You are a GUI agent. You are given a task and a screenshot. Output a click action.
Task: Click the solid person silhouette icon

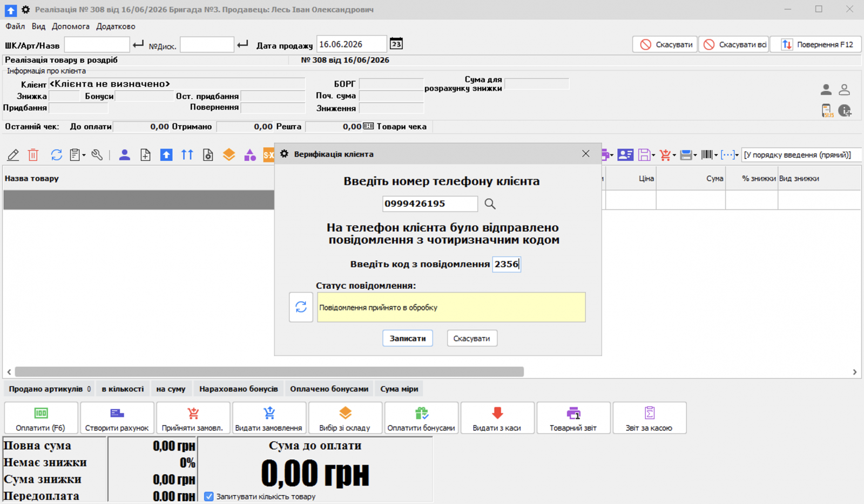tap(826, 90)
